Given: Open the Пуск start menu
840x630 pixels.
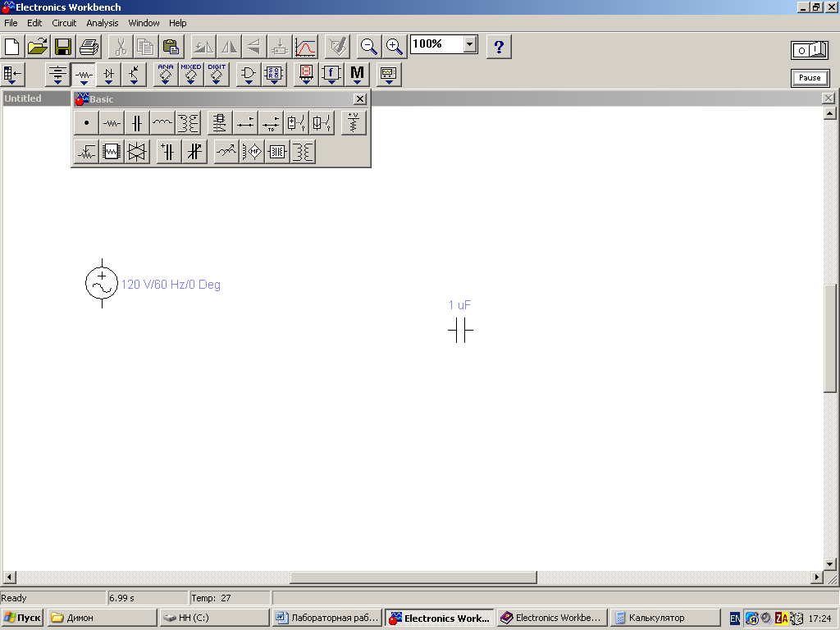Looking at the screenshot, I should click(23, 618).
